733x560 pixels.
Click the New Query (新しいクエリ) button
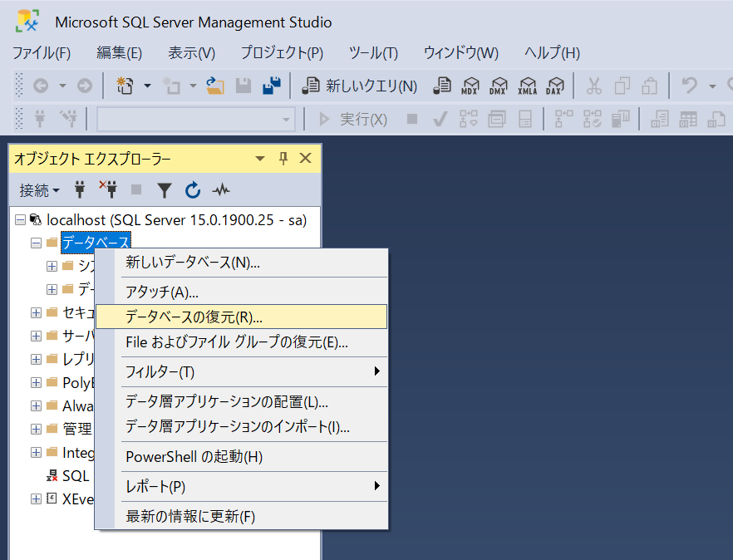coord(359,86)
